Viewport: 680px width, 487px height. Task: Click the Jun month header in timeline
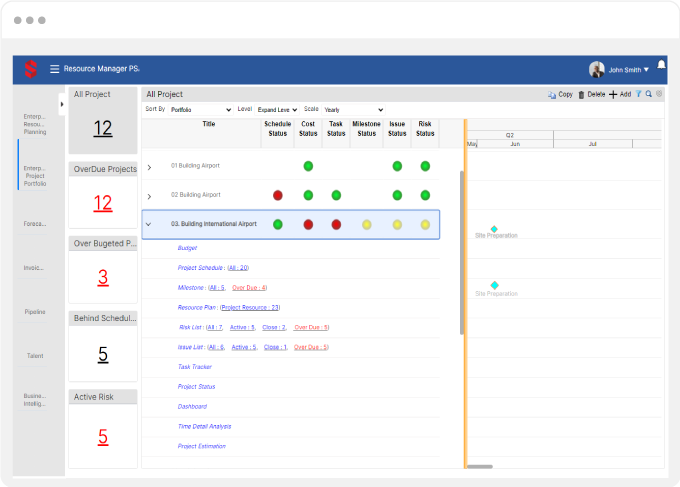click(515, 144)
